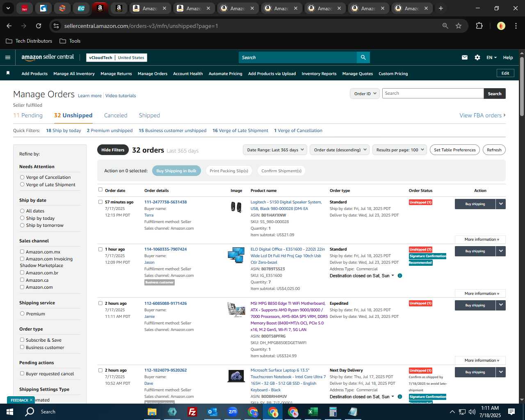Open a new browser tab

click(441, 8)
